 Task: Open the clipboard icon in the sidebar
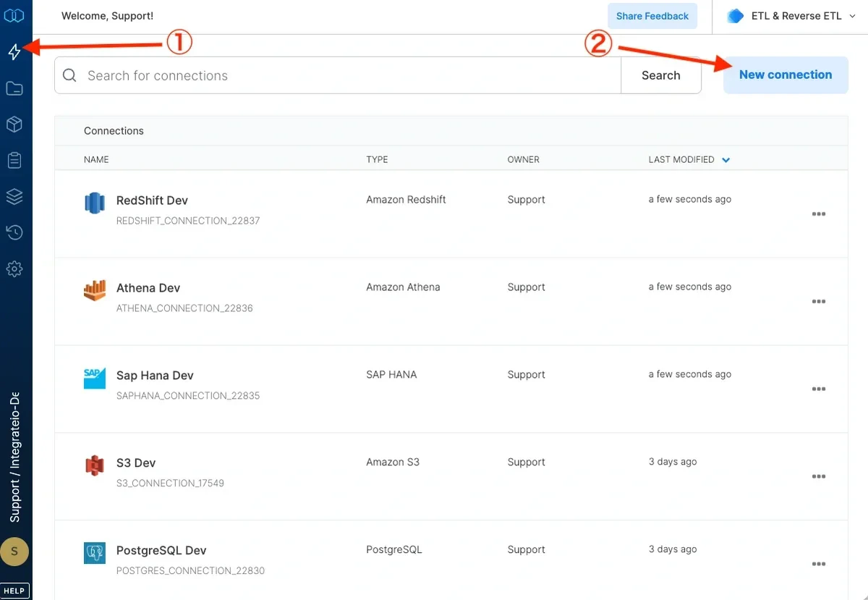(x=14, y=160)
